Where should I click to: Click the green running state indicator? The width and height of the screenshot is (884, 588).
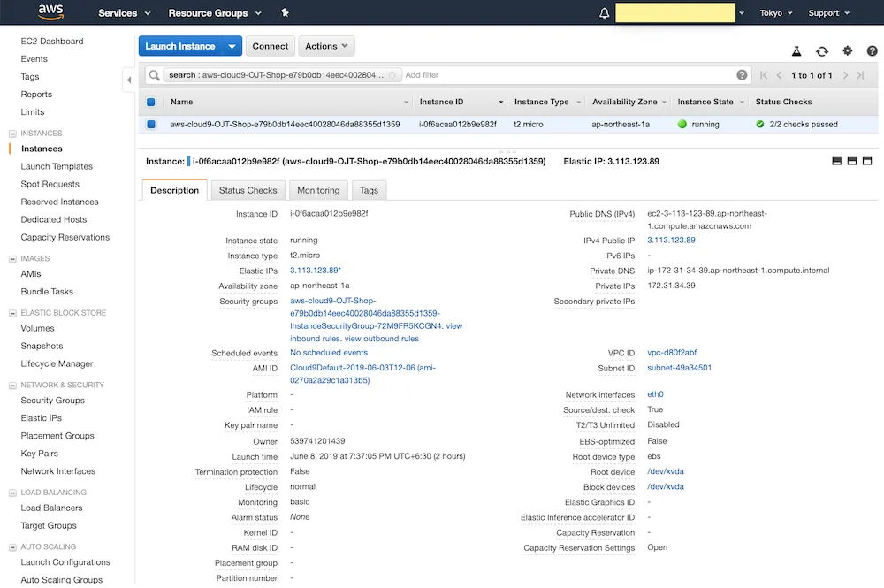pyautogui.click(x=682, y=124)
